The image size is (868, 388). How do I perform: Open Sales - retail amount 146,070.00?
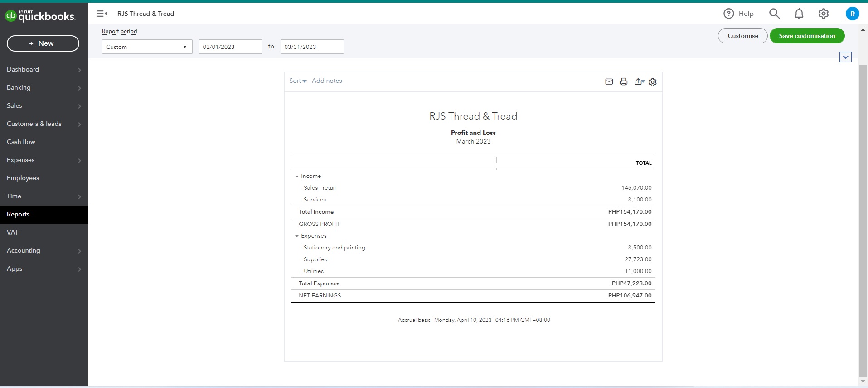coord(636,188)
